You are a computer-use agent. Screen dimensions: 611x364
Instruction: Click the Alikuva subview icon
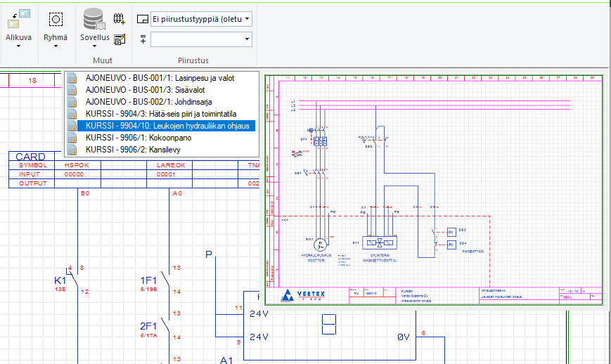[18, 18]
